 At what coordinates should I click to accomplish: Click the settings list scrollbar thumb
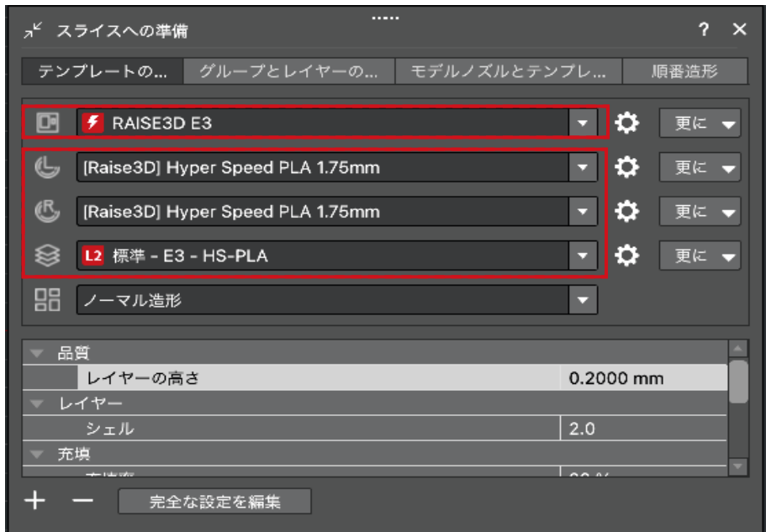(738, 382)
